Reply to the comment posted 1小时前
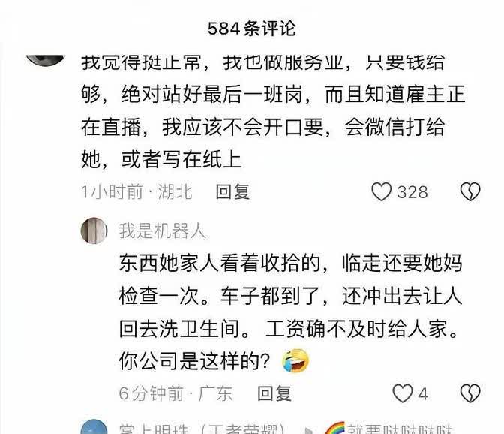The image size is (504, 434). pos(232,192)
